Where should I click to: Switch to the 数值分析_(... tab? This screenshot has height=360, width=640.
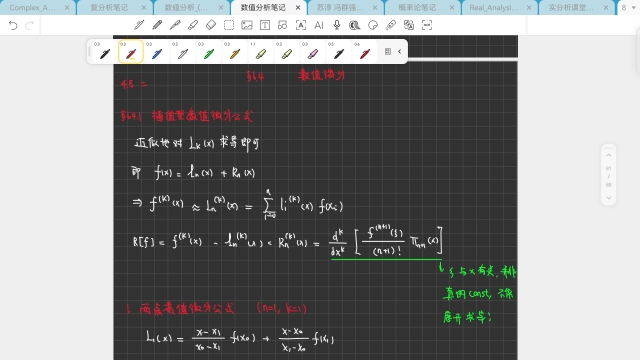coord(186,8)
